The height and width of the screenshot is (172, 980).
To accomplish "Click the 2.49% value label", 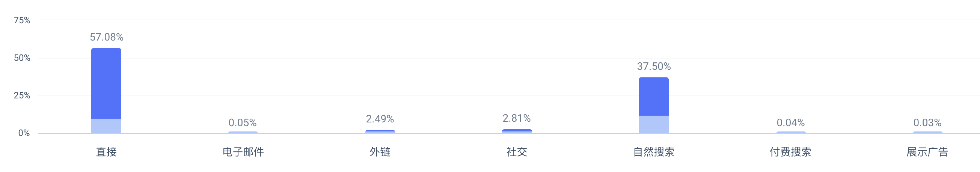I will [x=380, y=119].
